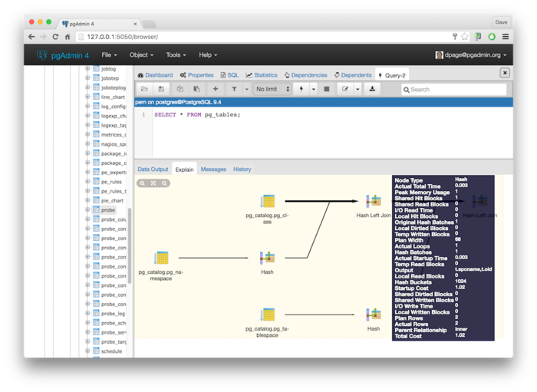Click the middle Hash node icon
Screen dimensions: 537x392
coord(267,258)
